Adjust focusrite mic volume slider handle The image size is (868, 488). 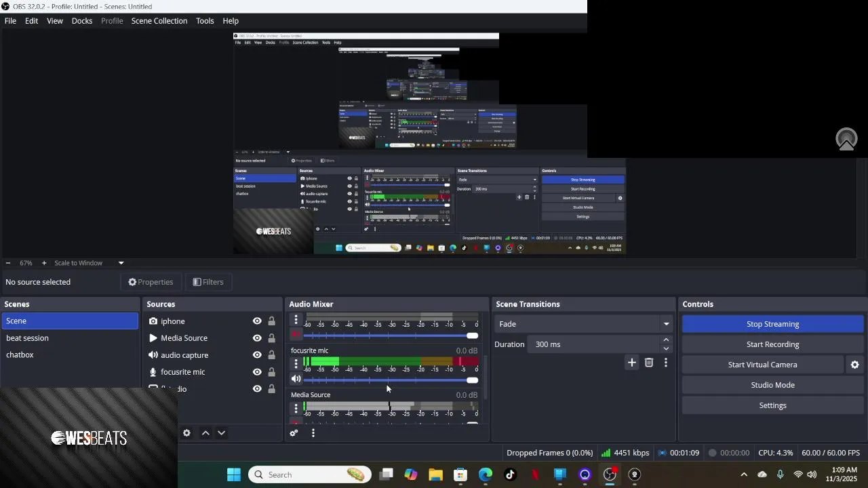472,380
